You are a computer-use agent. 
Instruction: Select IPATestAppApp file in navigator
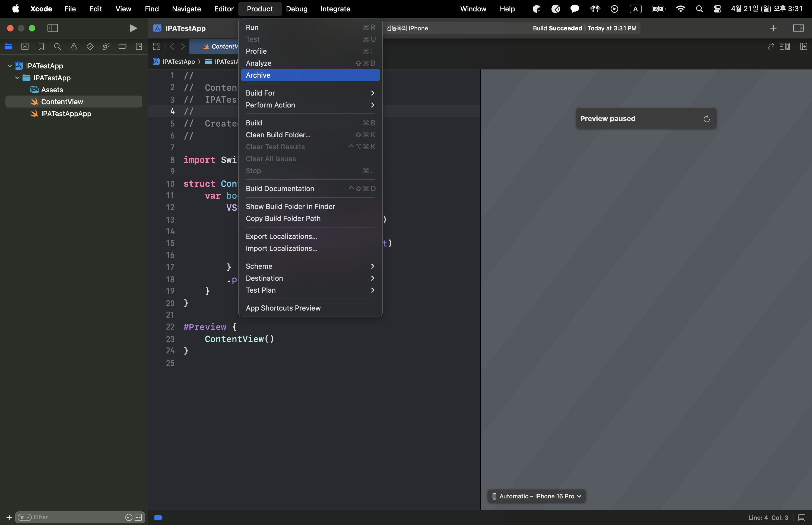[66, 114]
